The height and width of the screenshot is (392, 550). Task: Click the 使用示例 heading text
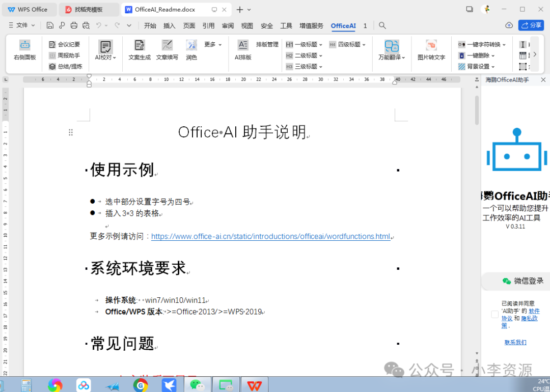pos(122,170)
